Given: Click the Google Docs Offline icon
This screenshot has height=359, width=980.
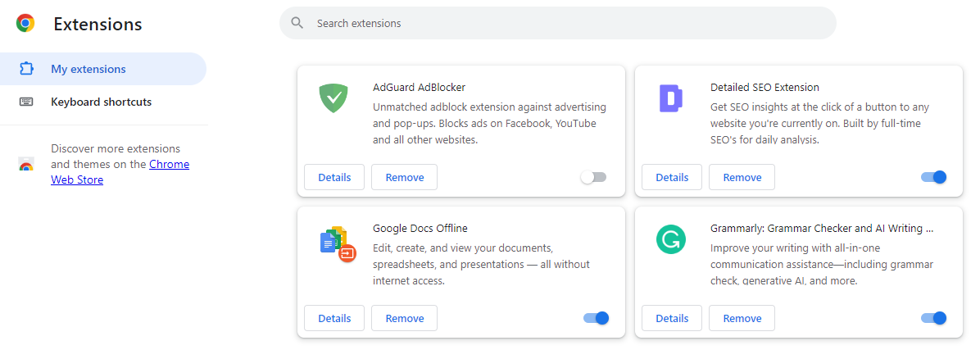Looking at the screenshot, I should click(337, 244).
